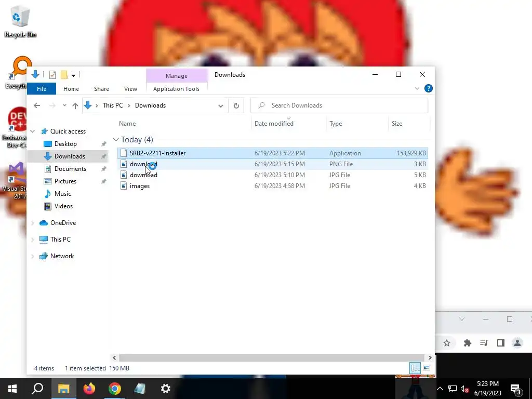Click the Search Downloads field

[x=339, y=105]
